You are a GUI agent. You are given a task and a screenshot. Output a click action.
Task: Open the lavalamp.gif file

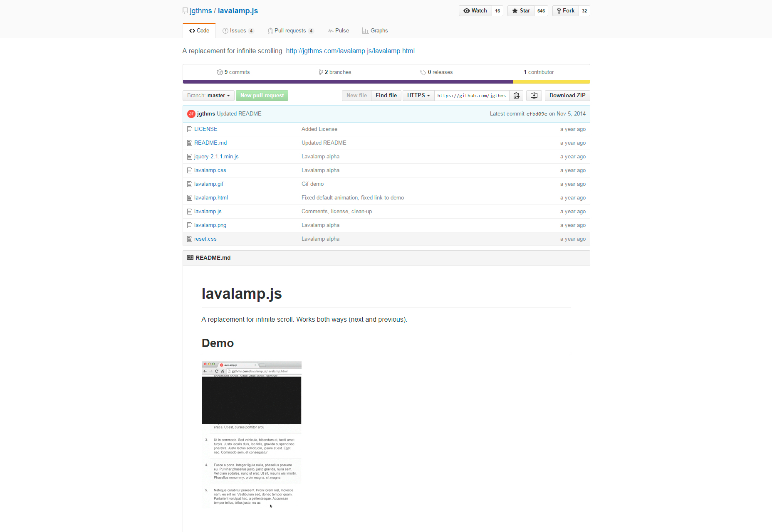coord(209,184)
